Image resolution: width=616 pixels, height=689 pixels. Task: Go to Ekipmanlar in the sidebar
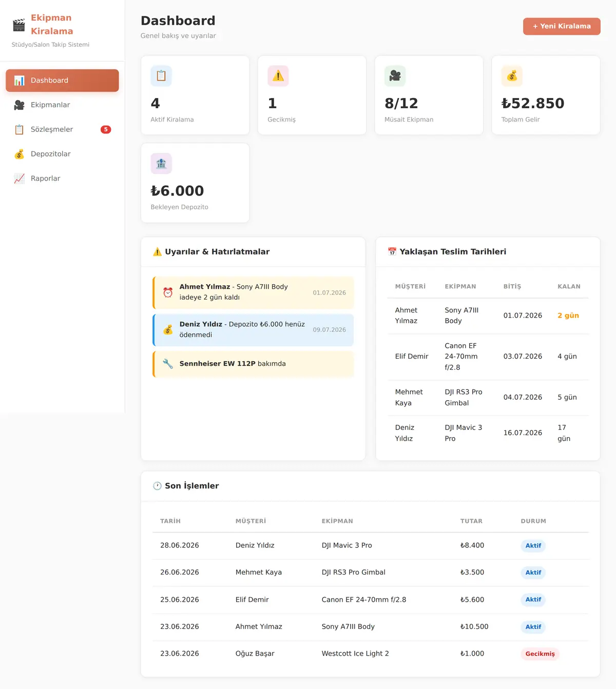(62, 105)
